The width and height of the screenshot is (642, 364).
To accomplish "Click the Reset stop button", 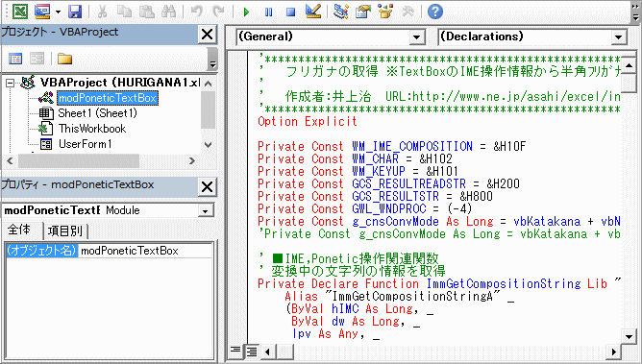I will point(290,12).
